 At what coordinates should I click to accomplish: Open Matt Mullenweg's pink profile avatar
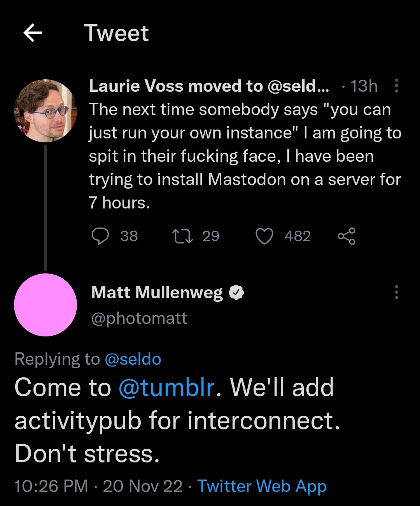pos(45,305)
